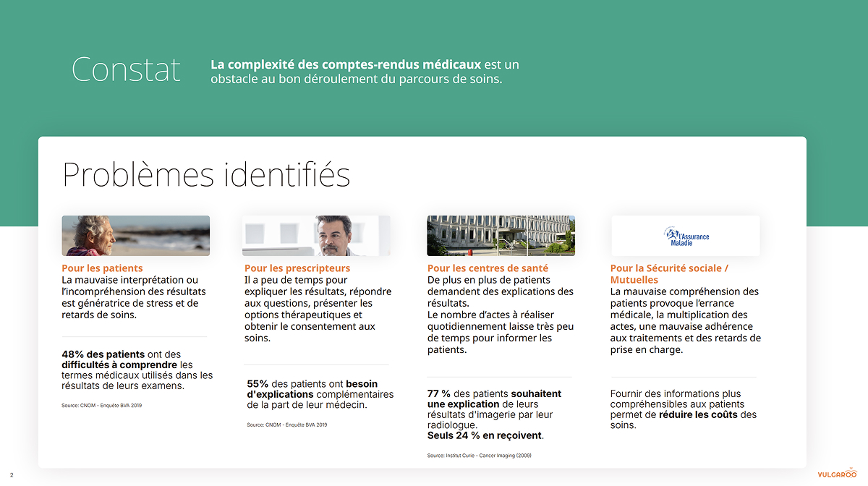The height and width of the screenshot is (486, 868).
Task: Click the "Pour la Sécurité sociale / Mutuelles" heading
Action: [668, 274]
